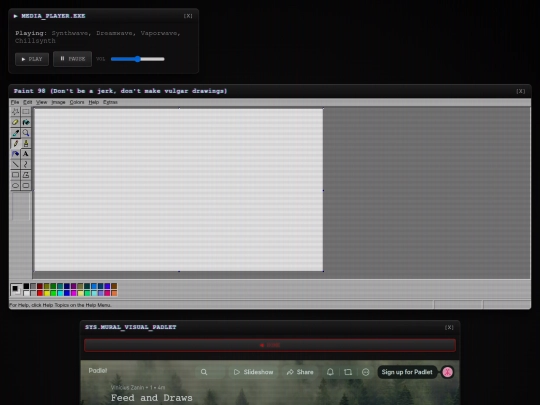
Task: Open Padlet notifications bell
Action: (330, 372)
